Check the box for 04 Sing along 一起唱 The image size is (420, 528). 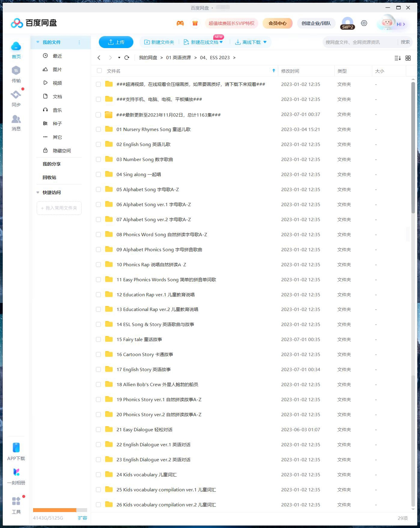click(98, 175)
